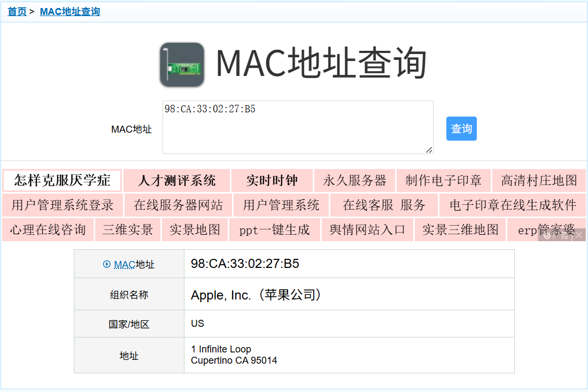The image size is (588, 392).
Task: Open ad link ppt一键生成
Action: [x=275, y=229]
